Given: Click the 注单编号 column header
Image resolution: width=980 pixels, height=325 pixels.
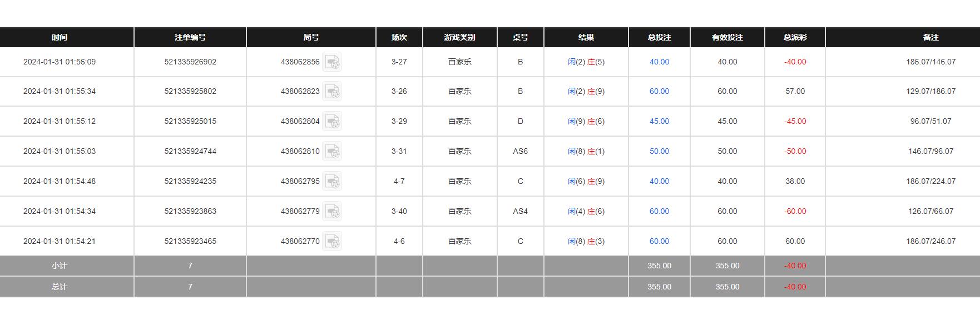Looking at the screenshot, I should (190, 37).
